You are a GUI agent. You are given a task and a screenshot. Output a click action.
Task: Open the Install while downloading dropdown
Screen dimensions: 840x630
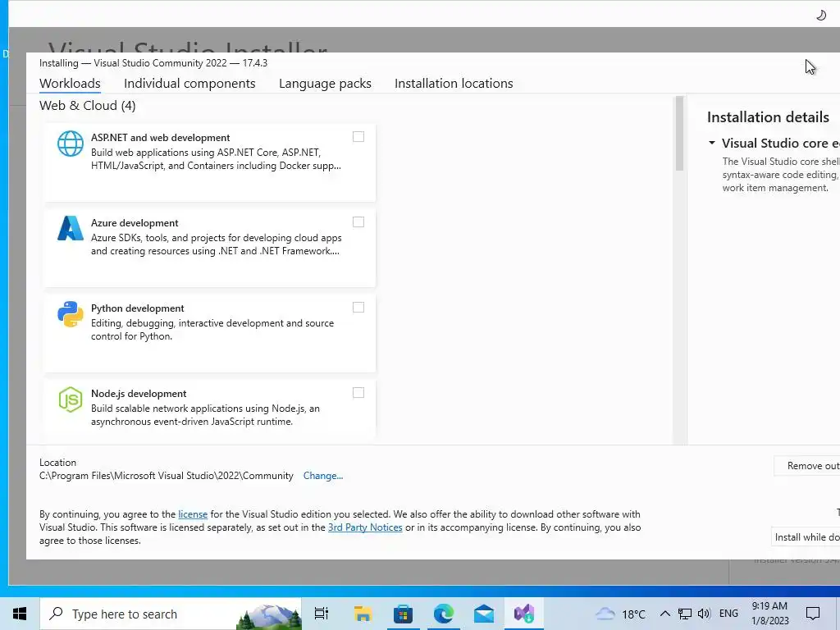[x=806, y=536]
